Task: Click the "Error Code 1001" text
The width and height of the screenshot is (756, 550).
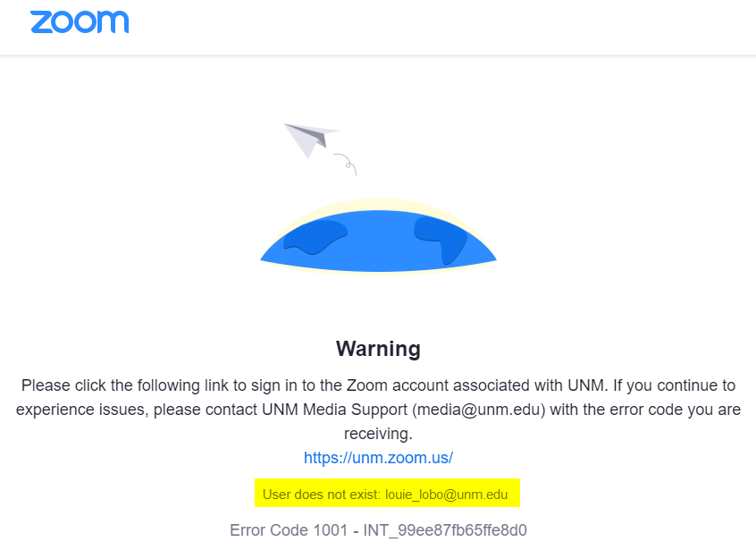Action: point(288,530)
